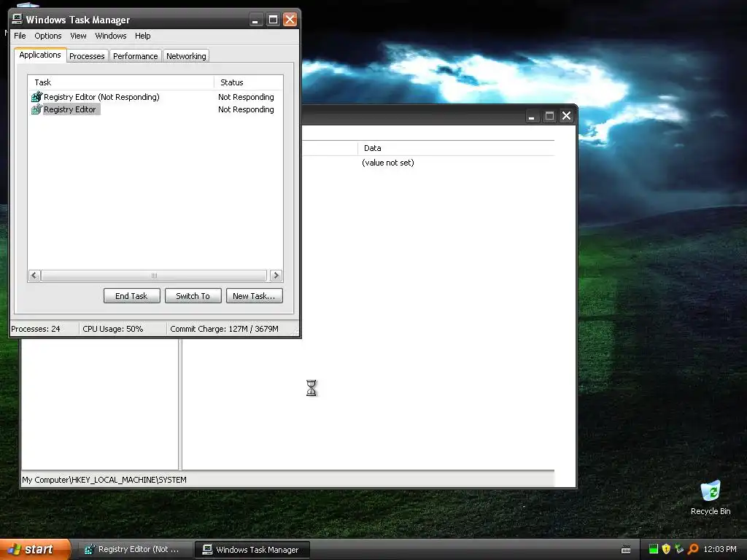Click the End Task button
Image resolution: width=747 pixels, height=560 pixels.
point(131,296)
